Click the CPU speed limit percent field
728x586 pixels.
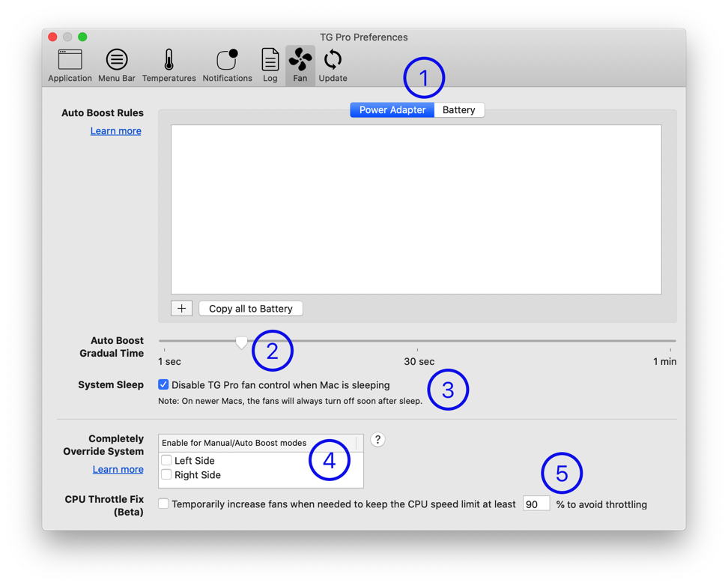[536, 504]
